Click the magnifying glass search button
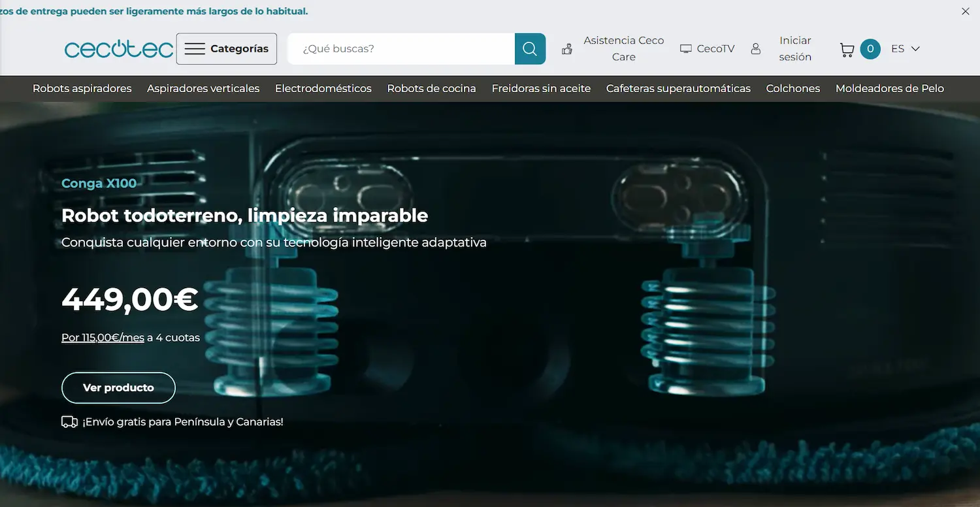Viewport: 980px width, 507px height. coord(530,49)
